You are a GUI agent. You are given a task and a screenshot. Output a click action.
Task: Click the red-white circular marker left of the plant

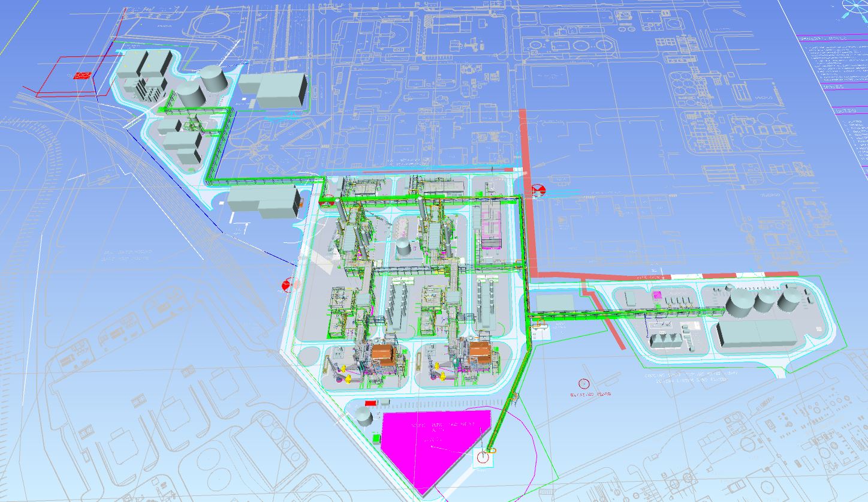tap(289, 285)
